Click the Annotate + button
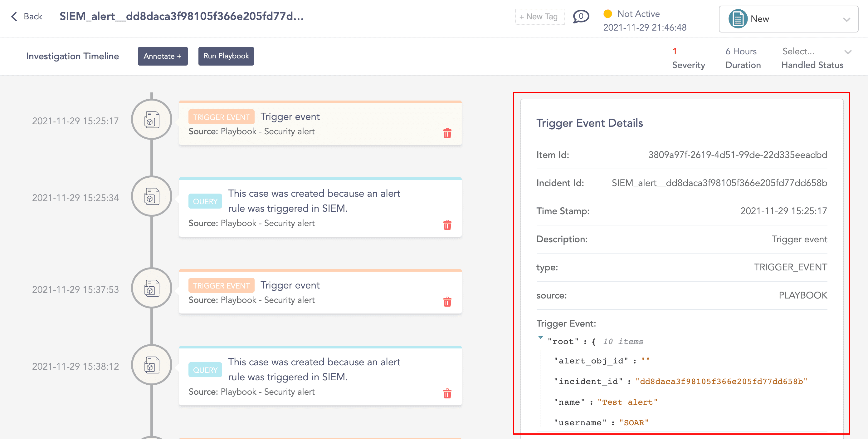The width and height of the screenshot is (868, 439). (163, 56)
